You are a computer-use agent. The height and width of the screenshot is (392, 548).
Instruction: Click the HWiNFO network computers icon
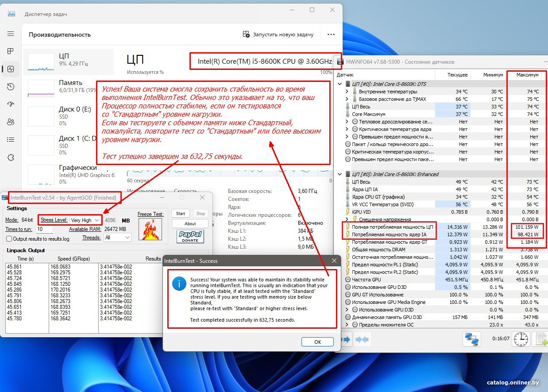coord(472,339)
